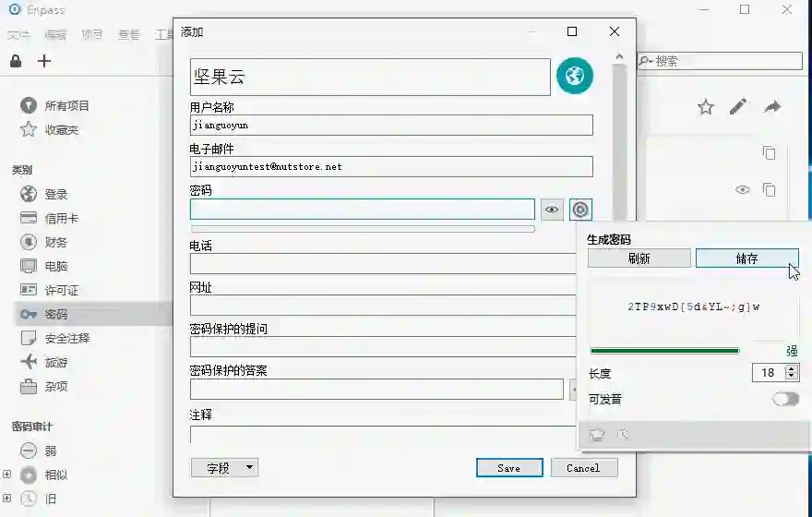
Task: Click the 相似 identical audit icon
Action: click(29, 475)
